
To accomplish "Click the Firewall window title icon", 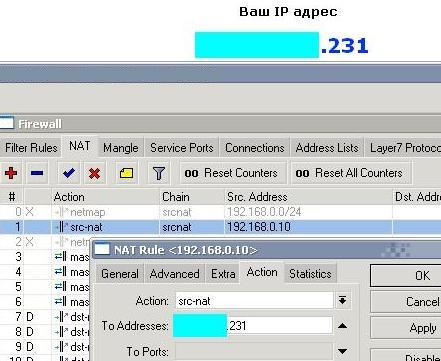I will pyautogui.click(x=7, y=123).
